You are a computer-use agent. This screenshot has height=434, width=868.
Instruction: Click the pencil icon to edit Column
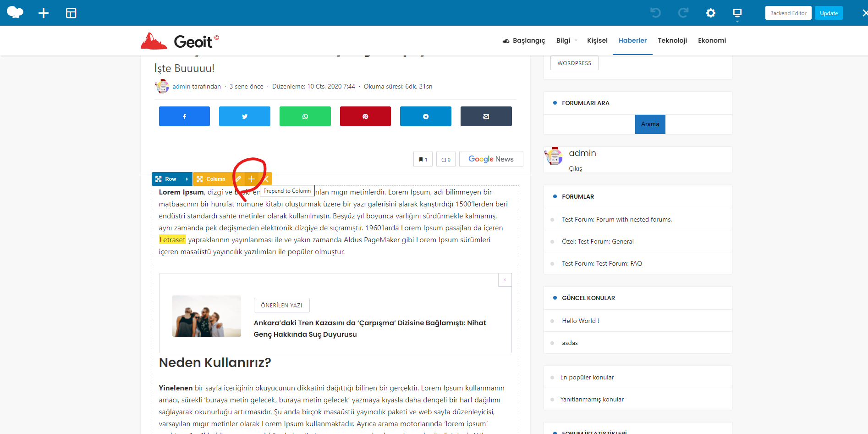(238, 179)
